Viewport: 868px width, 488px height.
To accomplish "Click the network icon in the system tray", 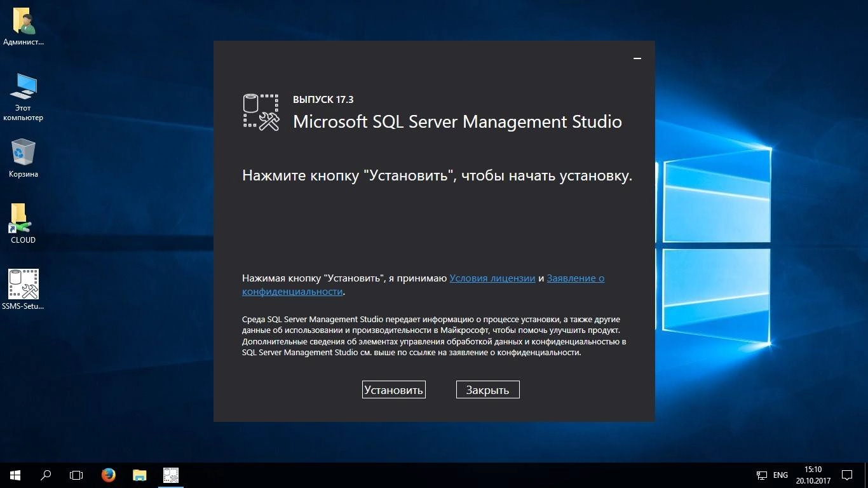I will [762, 475].
